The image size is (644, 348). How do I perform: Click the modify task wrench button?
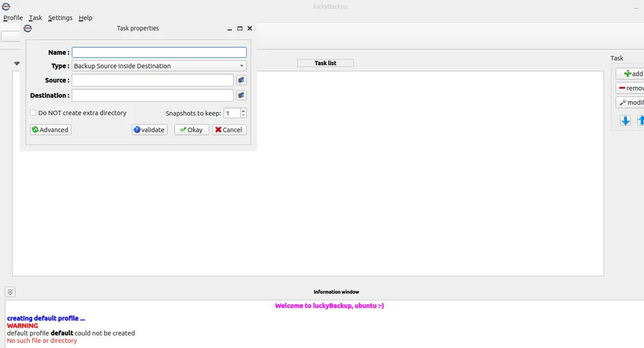pos(631,102)
